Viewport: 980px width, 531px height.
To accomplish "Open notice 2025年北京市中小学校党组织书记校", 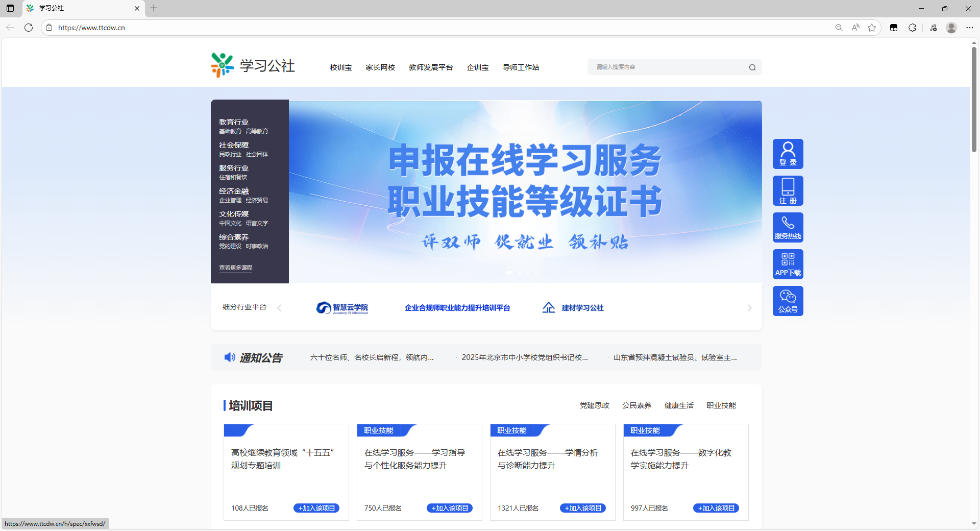I will tap(525, 357).
